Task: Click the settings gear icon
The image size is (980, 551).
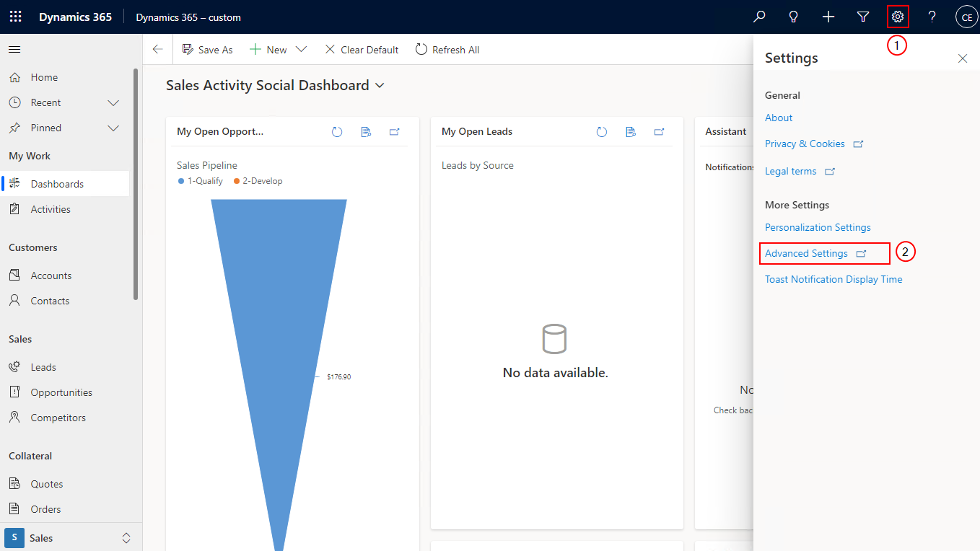Action: coord(898,17)
